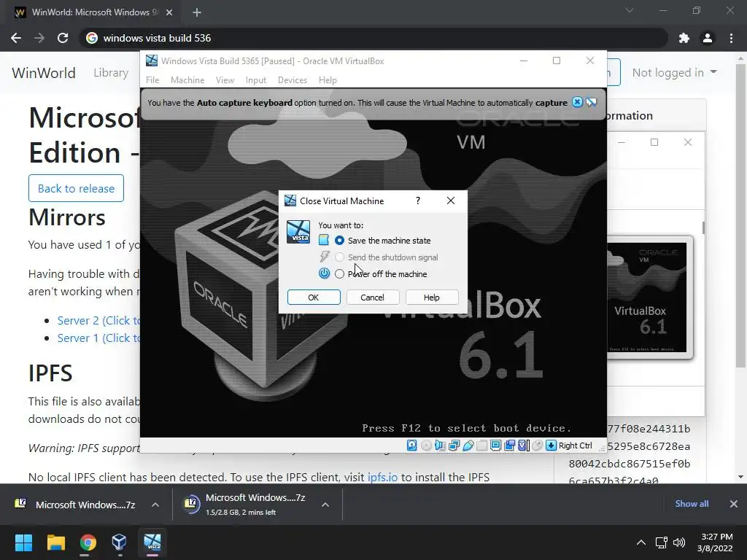The image size is (747, 560).
Task: Click the CPU virtualization V icon in status bar
Action: 523,446
